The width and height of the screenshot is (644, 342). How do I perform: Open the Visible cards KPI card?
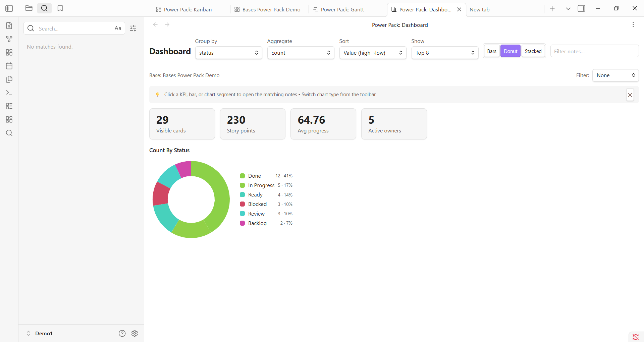pos(182,124)
